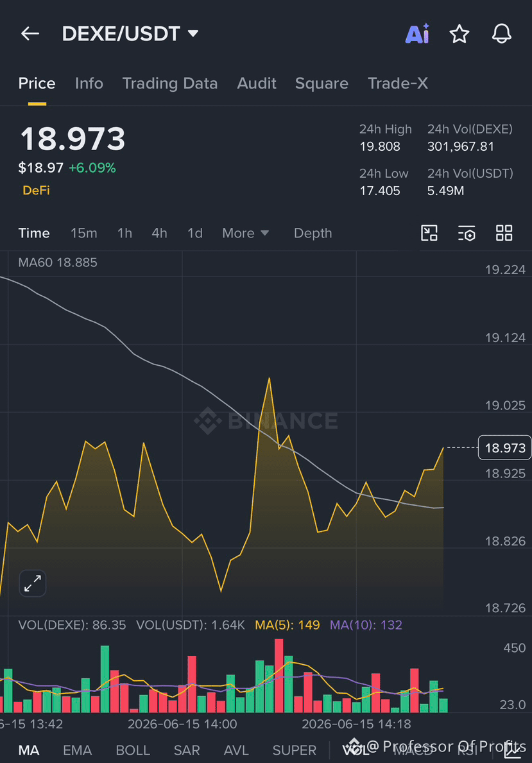The width and height of the screenshot is (532, 763).
Task: Open the AI assistant icon
Action: (417, 33)
